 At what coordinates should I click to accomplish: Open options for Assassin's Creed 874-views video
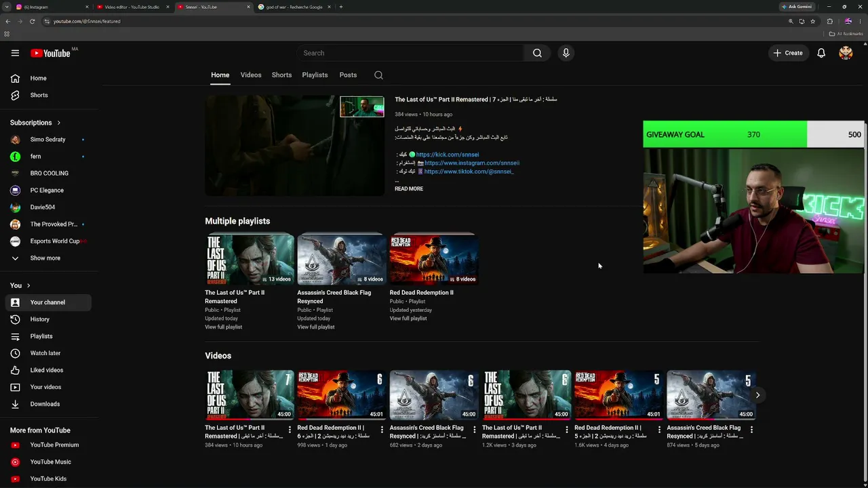[751, 430]
